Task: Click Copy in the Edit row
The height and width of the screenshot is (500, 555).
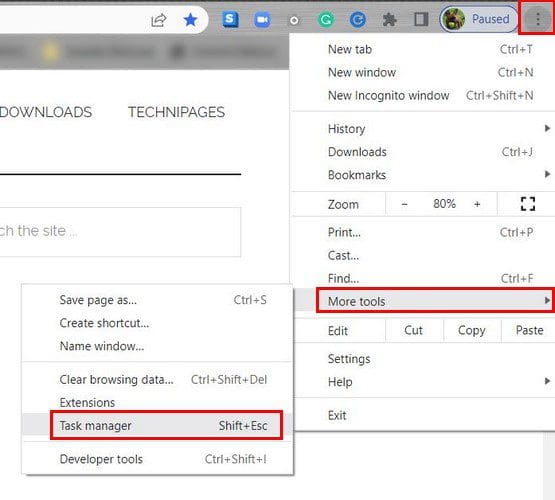Action: (472, 330)
